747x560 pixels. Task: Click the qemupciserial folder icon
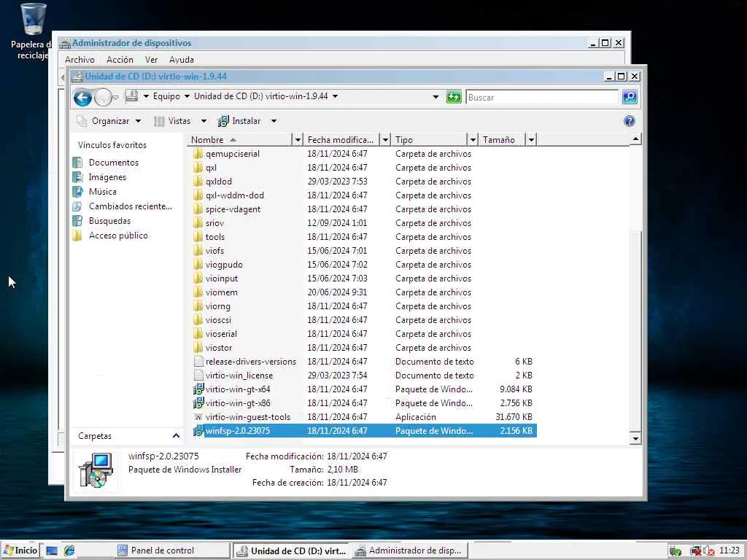[198, 154]
